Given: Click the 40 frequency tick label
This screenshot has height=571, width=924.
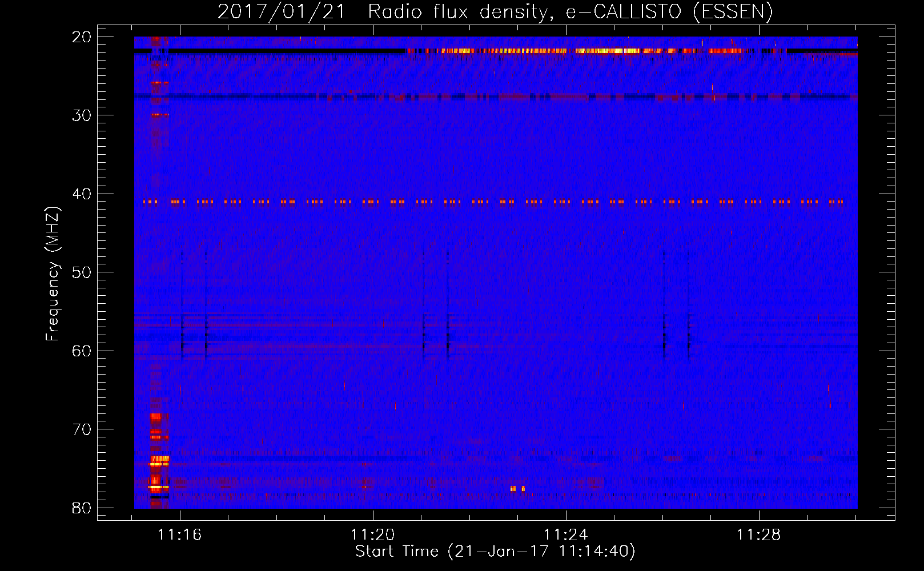Looking at the screenshot, I should click(x=82, y=194).
